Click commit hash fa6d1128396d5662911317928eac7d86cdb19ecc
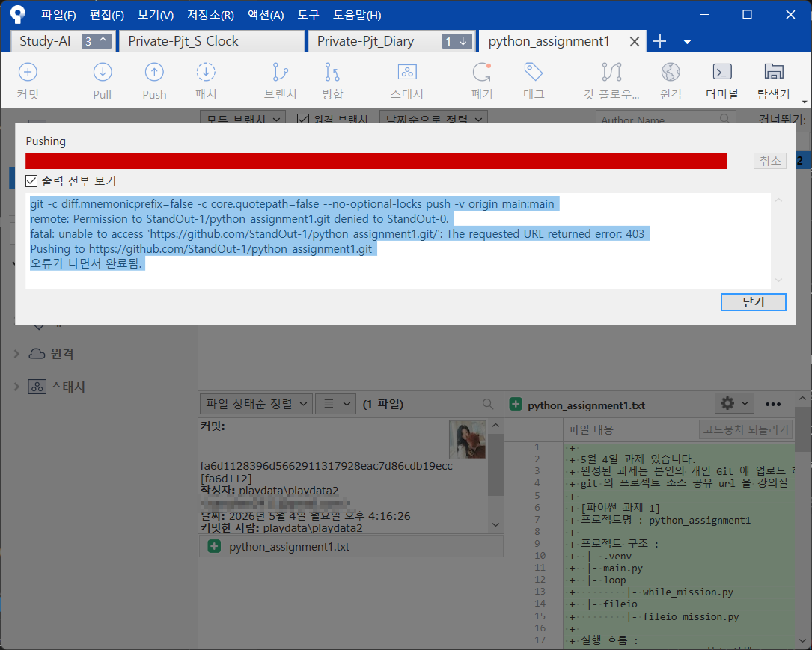This screenshot has width=812, height=650. [326, 466]
